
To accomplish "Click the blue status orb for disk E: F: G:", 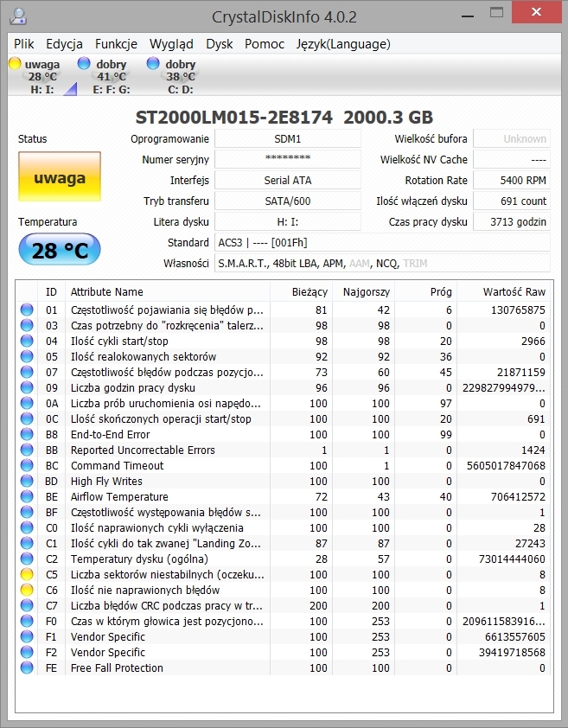I will point(84,62).
